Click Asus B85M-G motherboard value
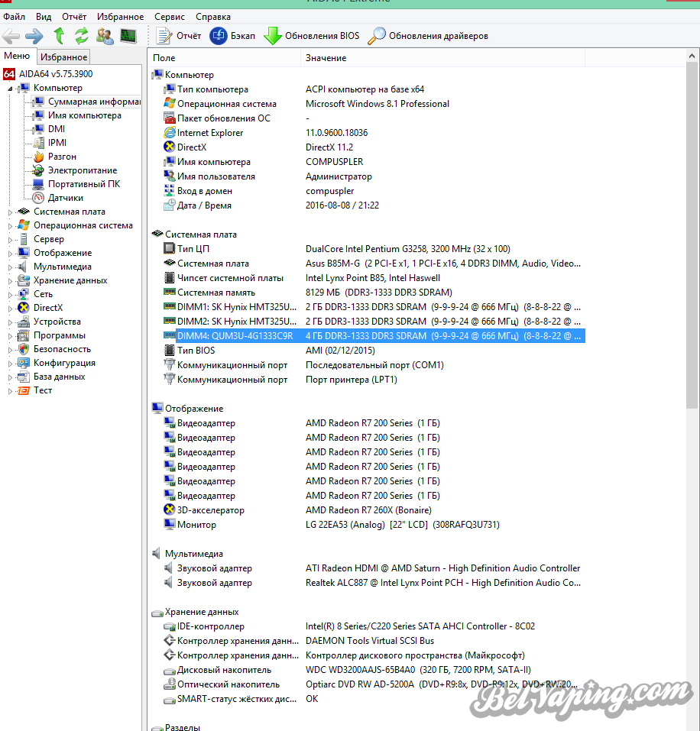Screen dimensions: 700x731 point(442,264)
